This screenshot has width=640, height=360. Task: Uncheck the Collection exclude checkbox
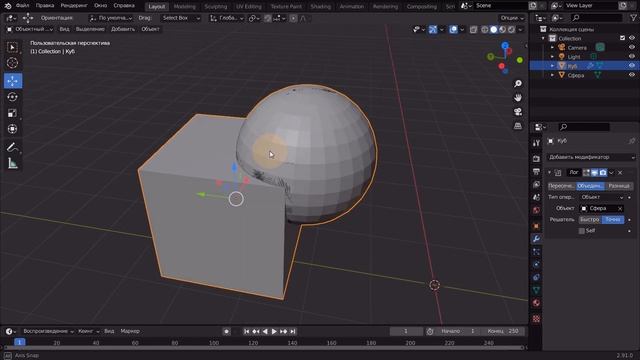[x=622, y=38]
